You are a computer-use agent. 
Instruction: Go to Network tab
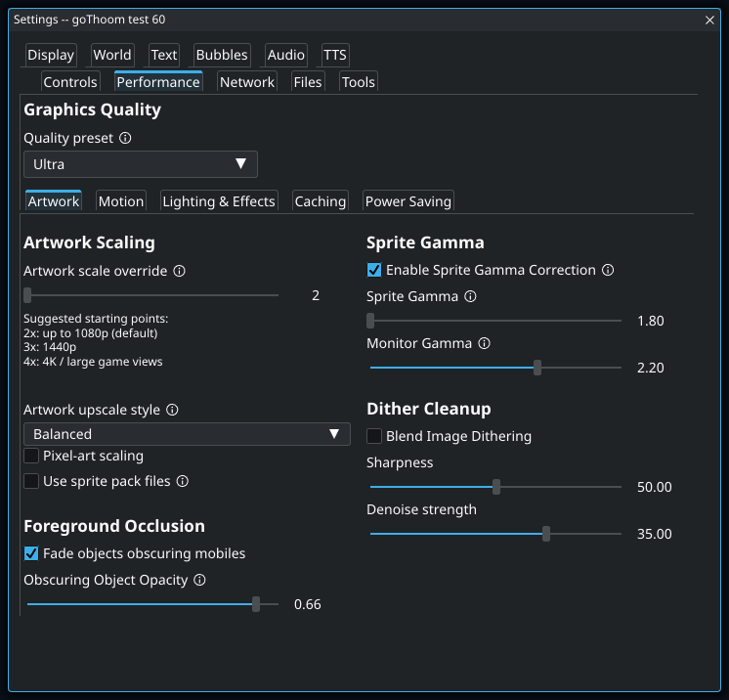pyautogui.click(x=247, y=82)
